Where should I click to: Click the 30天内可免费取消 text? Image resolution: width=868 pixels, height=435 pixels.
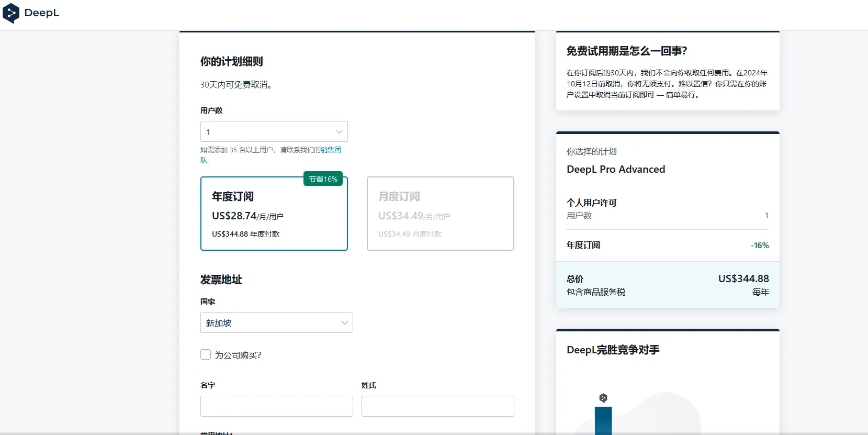pyautogui.click(x=236, y=84)
